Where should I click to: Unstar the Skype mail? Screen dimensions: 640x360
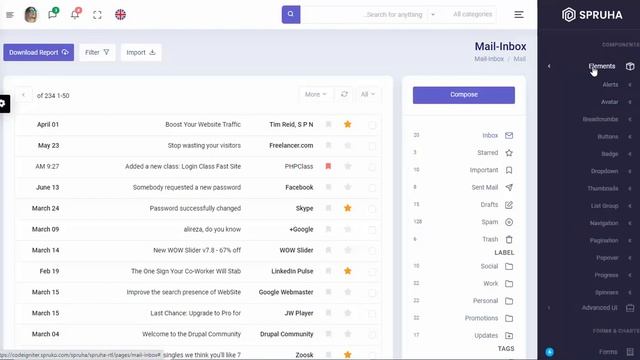point(348,208)
